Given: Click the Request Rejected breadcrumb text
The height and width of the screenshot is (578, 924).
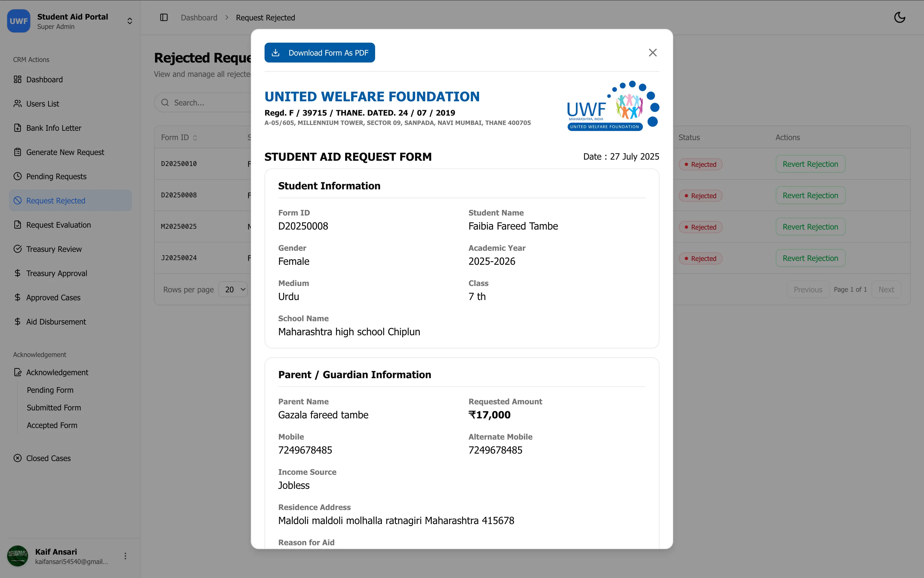Looking at the screenshot, I should pos(265,18).
